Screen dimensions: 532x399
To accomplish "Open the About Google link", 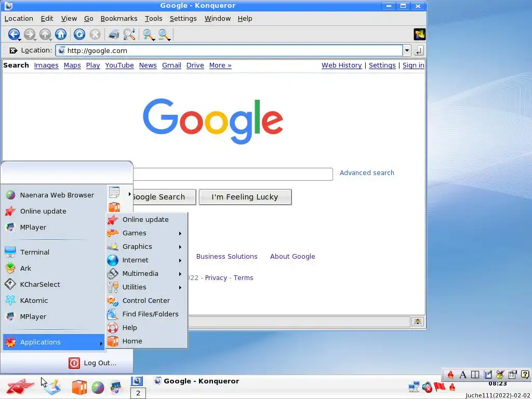I will tap(292, 257).
